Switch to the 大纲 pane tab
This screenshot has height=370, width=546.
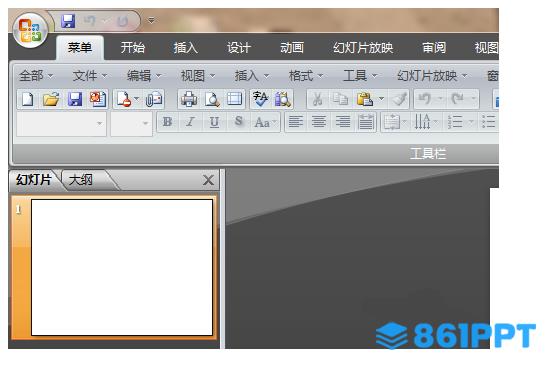click(81, 180)
